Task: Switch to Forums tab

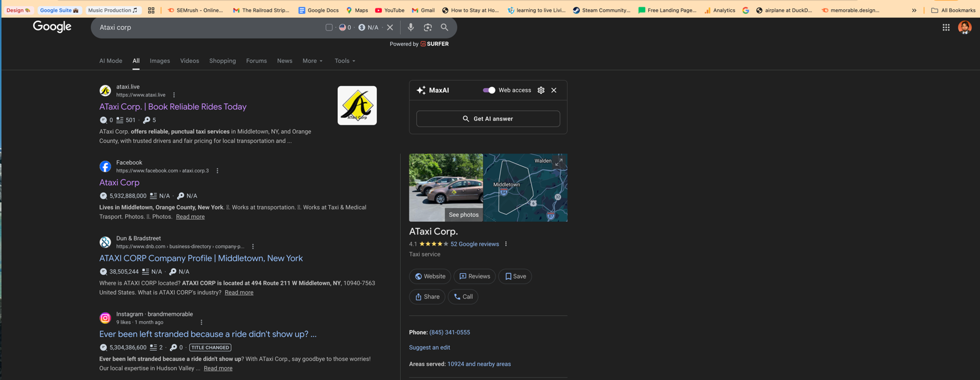Action: point(256,61)
